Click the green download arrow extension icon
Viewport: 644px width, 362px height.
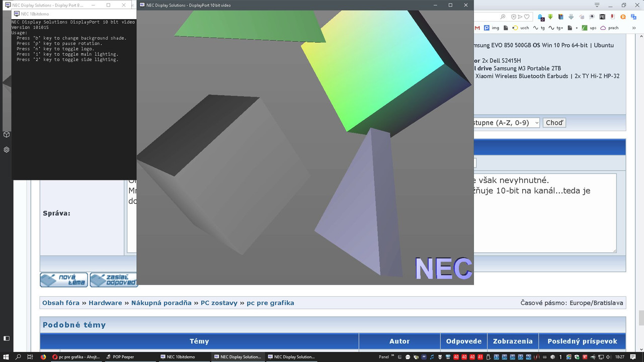click(550, 17)
